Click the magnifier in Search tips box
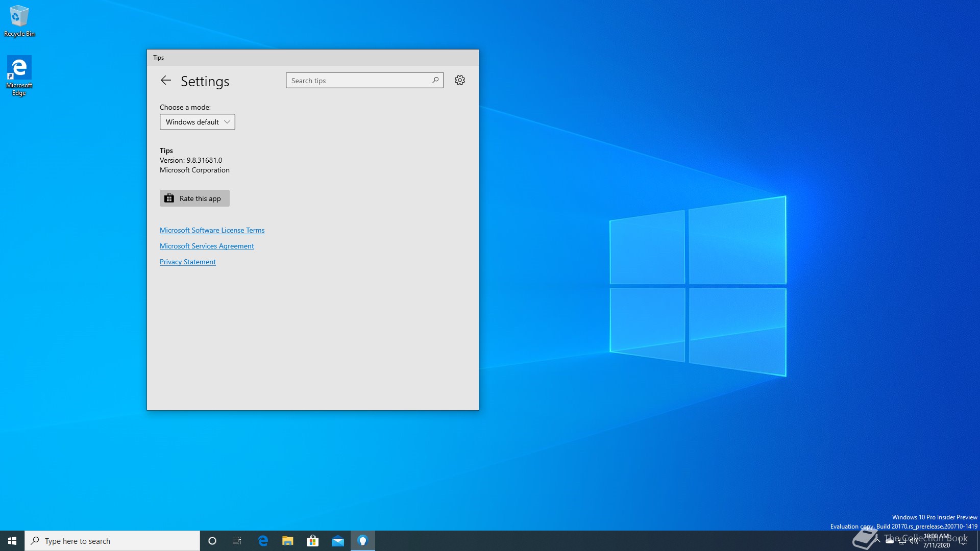980x551 pixels. pos(435,80)
